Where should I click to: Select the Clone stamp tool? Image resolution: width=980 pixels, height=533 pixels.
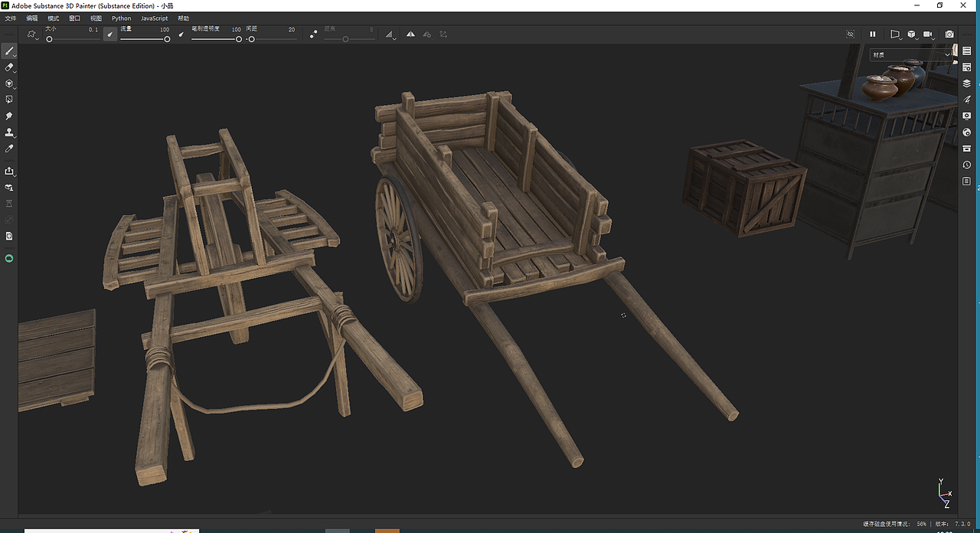click(x=9, y=132)
